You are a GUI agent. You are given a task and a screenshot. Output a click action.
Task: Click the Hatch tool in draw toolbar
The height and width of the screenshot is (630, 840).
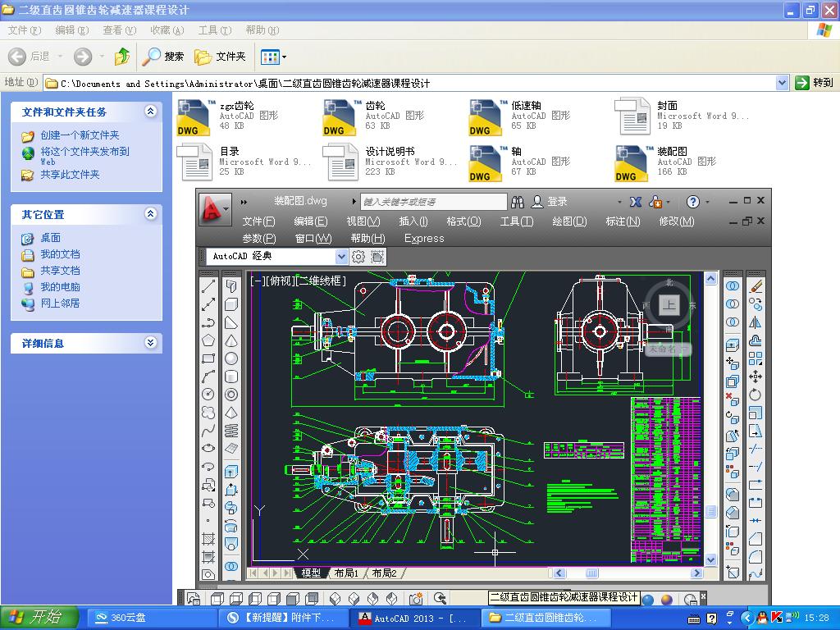coord(208,538)
